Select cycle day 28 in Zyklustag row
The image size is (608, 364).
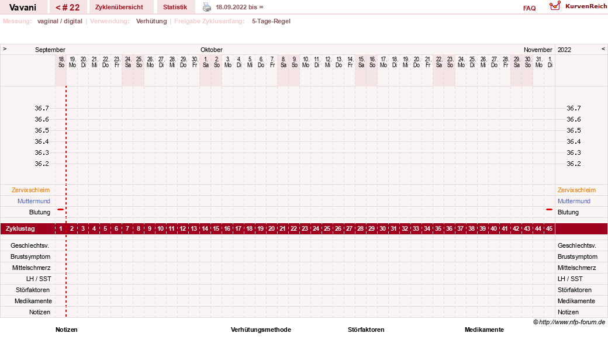coord(361,228)
